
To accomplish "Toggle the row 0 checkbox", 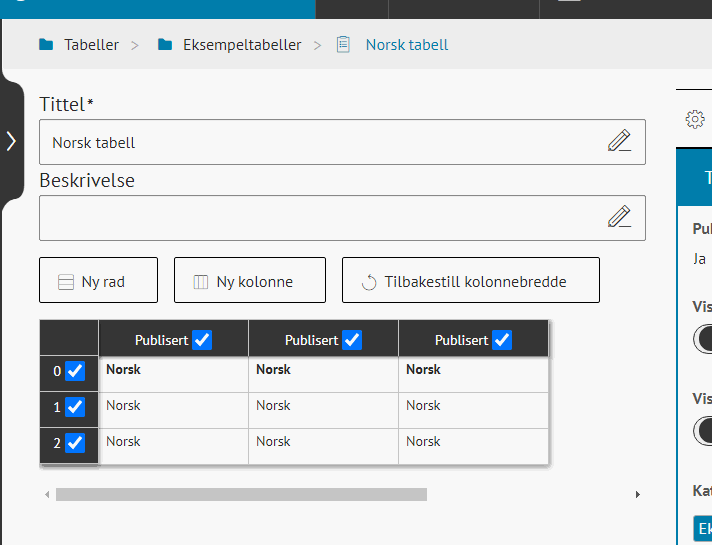I will [x=75, y=371].
